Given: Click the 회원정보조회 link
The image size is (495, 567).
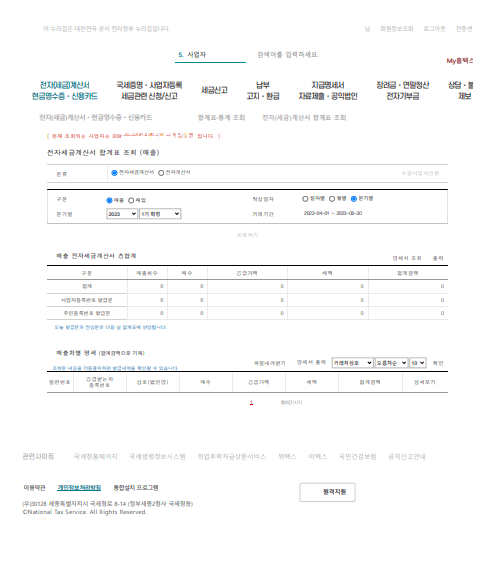Looking at the screenshot, I should 396,29.
